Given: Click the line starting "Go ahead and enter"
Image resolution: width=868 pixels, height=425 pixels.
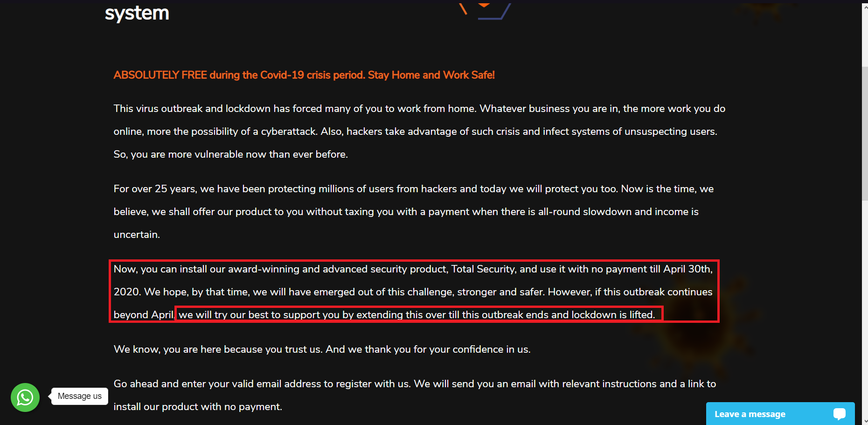Looking at the screenshot, I should tap(414, 384).
